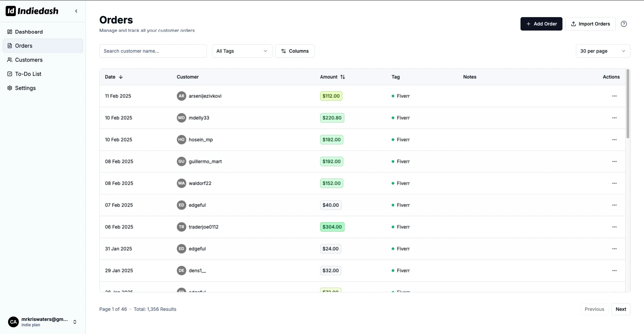Open the To-Do List page

coord(28,74)
